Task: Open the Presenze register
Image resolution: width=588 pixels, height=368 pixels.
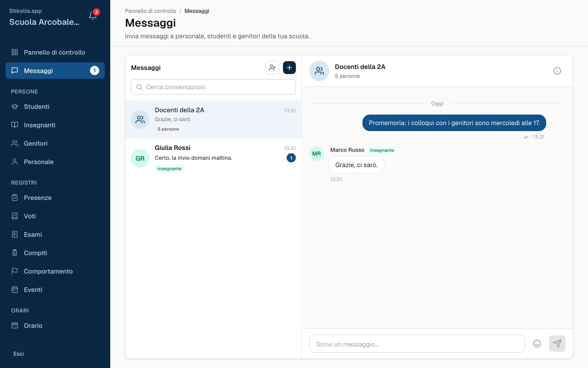Action: click(x=55, y=198)
